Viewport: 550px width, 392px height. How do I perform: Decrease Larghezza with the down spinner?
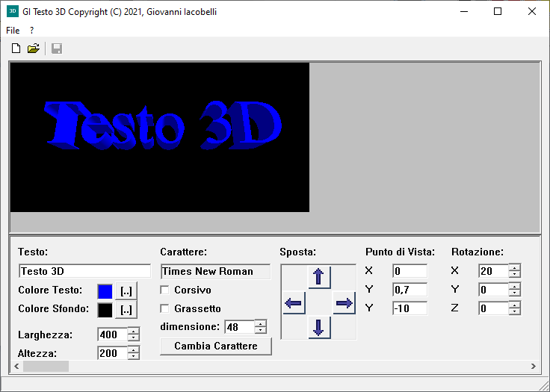(x=133, y=337)
